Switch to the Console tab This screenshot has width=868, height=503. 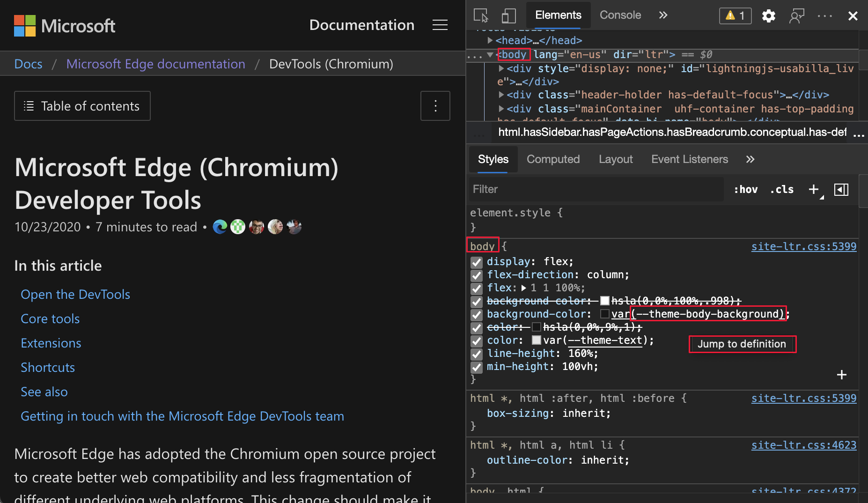point(620,15)
